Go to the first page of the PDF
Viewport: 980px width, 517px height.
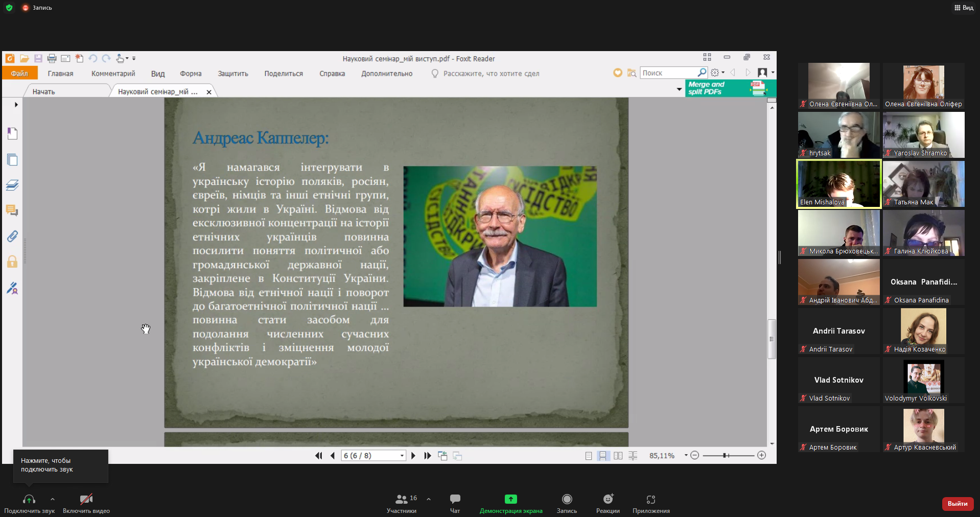[x=319, y=456]
